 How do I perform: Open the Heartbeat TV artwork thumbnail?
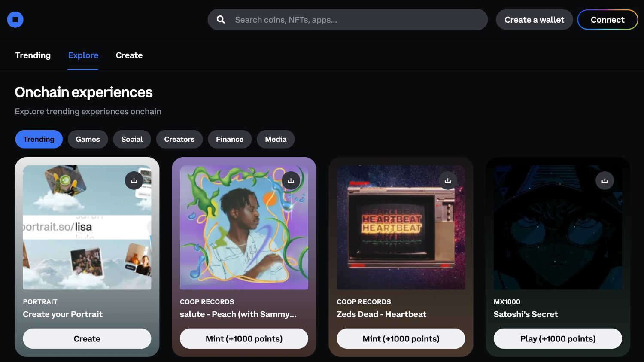[x=401, y=228]
